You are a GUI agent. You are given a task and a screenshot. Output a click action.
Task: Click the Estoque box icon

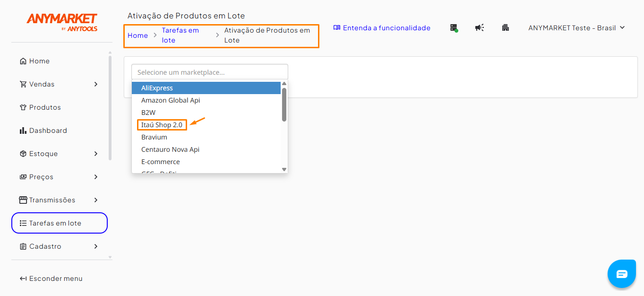pyautogui.click(x=23, y=154)
